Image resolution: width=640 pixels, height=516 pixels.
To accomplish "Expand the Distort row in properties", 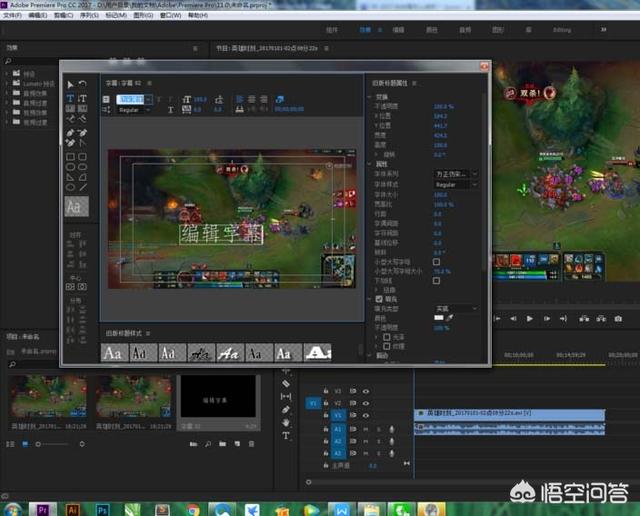I will 376,290.
